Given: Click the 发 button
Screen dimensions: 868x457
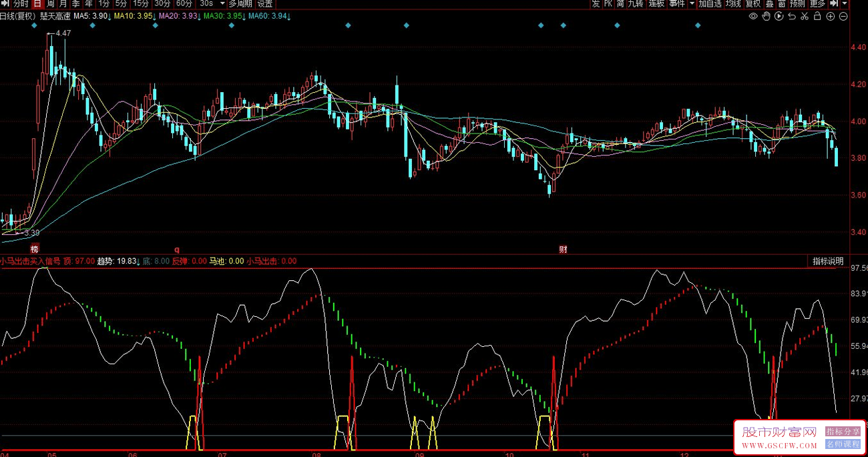Looking at the screenshot, I should [x=596, y=3].
